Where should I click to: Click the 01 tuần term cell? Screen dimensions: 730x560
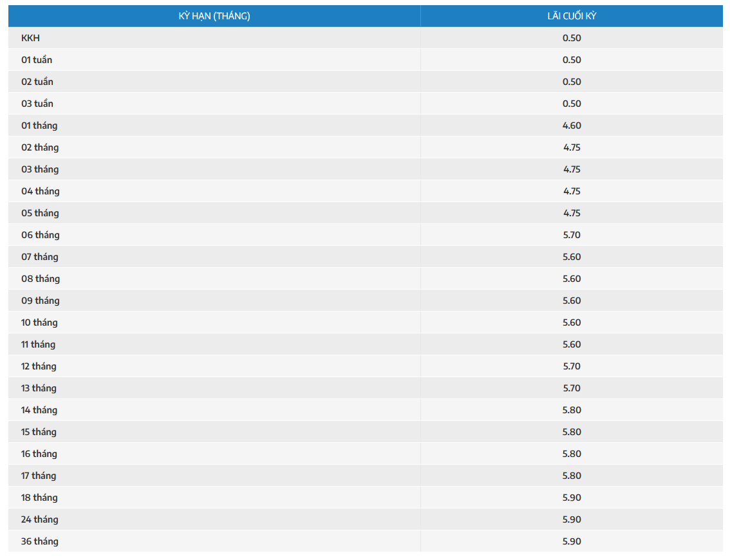[37, 60]
